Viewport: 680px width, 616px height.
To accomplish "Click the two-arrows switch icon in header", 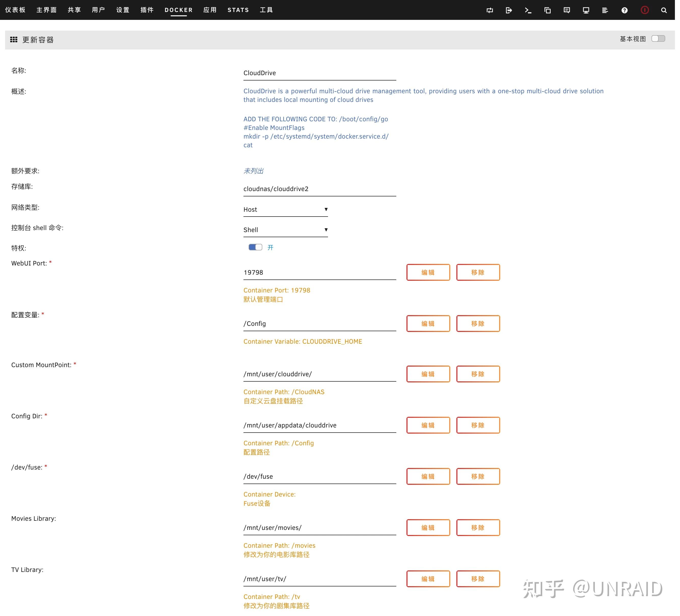I will pos(489,10).
